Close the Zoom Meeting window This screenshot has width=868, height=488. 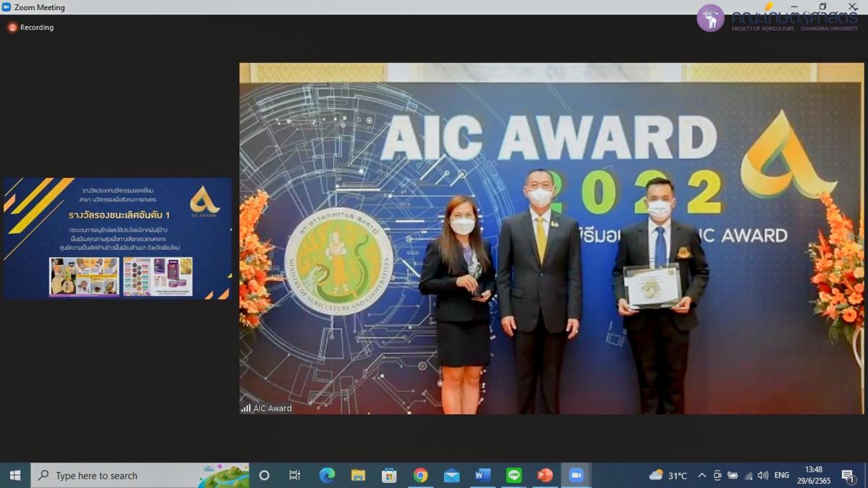[853, 7]
